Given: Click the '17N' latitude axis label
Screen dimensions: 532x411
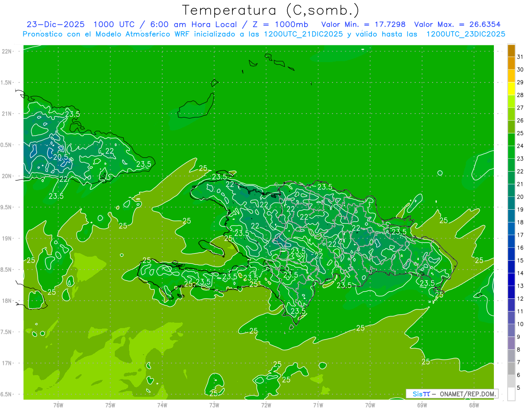Looking at the screenshot, I should [x=6, y=363].
